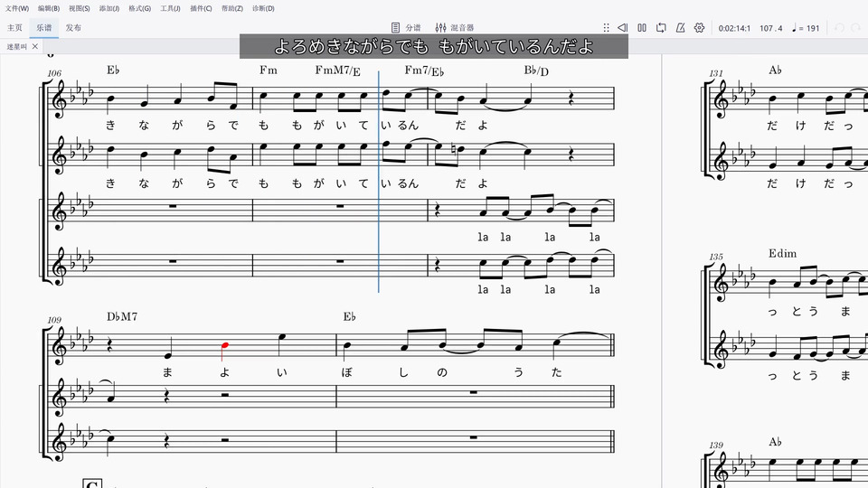Click the undo arrow icon

pos(840,28)
